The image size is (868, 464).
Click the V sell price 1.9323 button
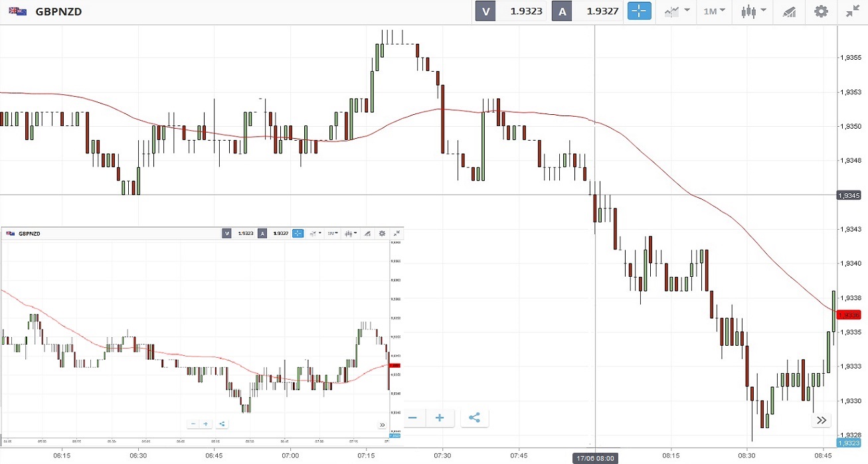[511, 11]
